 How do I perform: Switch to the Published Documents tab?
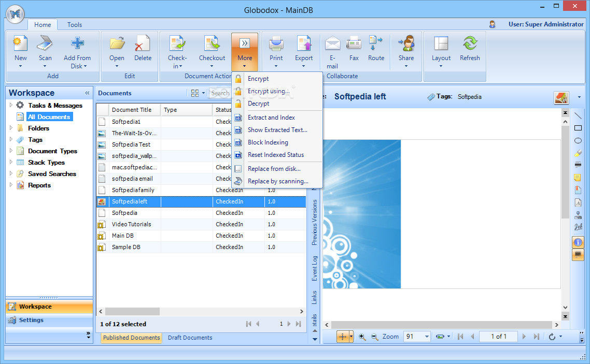[x=131, y=337]
